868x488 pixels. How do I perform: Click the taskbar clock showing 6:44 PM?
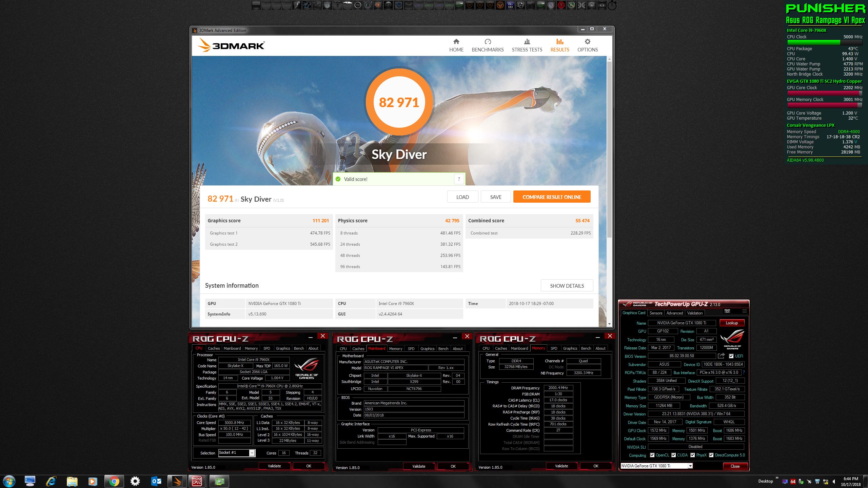851,482
